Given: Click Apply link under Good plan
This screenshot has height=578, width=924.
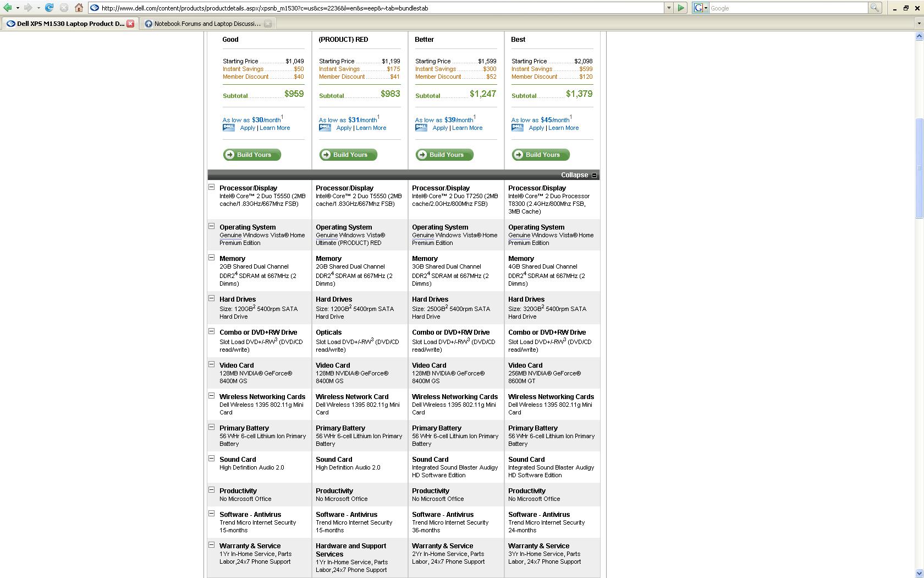Looking at the screenshot, I should [x=248, y=128].
